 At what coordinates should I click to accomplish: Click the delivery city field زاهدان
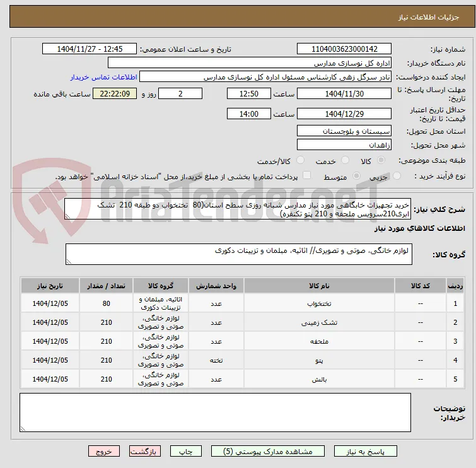(x=344, y=145)
